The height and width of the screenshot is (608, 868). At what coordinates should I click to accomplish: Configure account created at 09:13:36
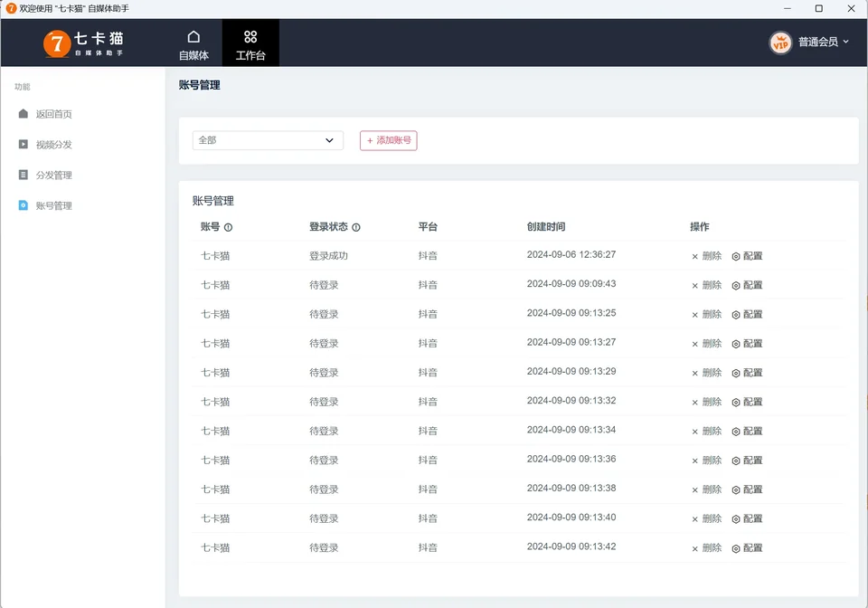(x=748, y=461)
